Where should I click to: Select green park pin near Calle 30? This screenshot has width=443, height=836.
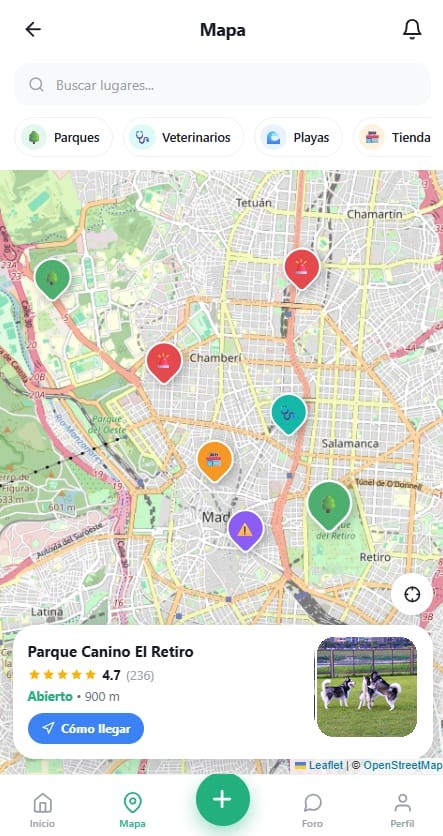(x=52, y=278)
